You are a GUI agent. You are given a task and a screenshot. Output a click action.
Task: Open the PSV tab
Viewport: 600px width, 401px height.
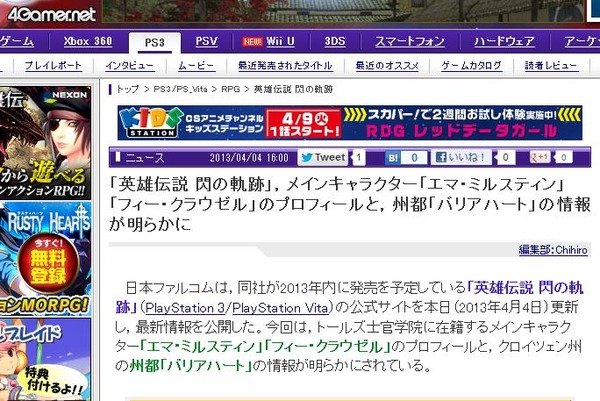(206, 41)
